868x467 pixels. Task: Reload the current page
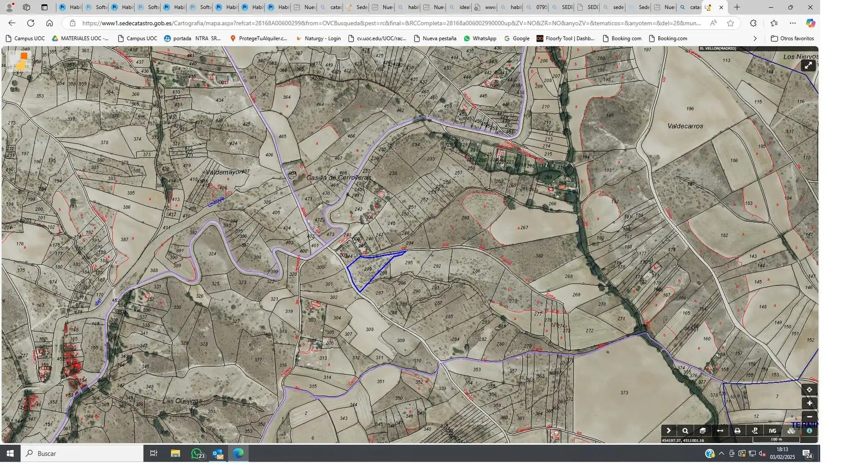click(x=31, y=23)
